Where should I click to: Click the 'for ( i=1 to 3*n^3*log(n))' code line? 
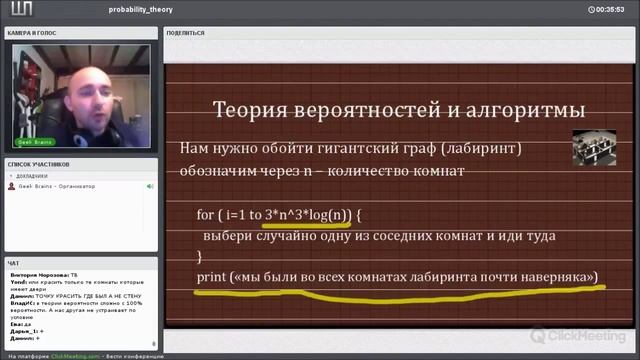pyautogui.click(x=279, y=214)
